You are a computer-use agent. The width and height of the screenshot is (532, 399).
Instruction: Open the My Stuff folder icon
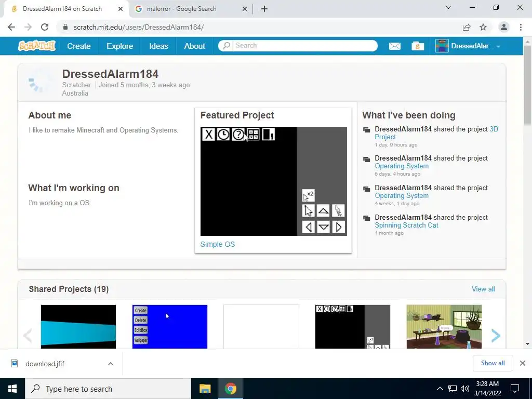pyautogui.click(x=418, y=46)
